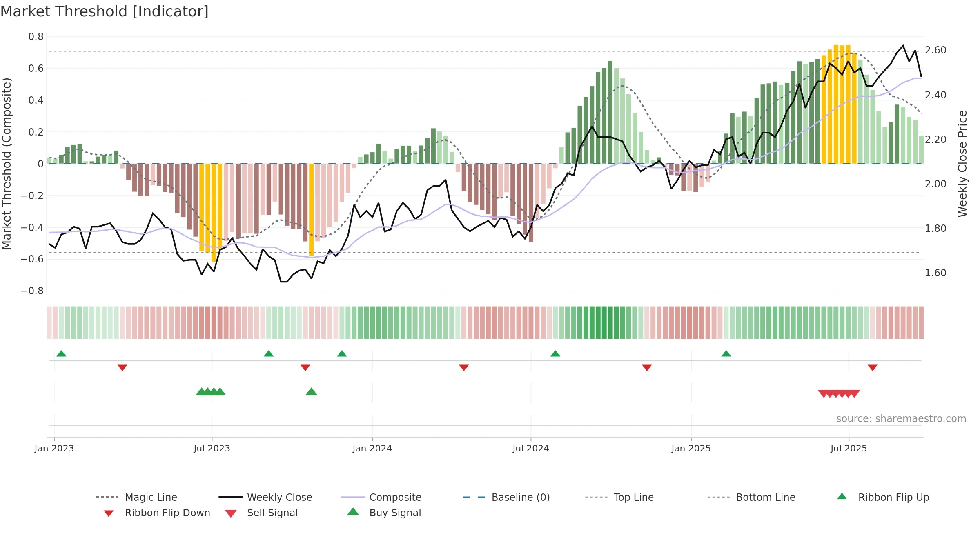Click the last red Ribbon Flip Down triangle after Jul 2025
Image resolution: width=980 pixels, height=551 pixels.
coord(873,368)
